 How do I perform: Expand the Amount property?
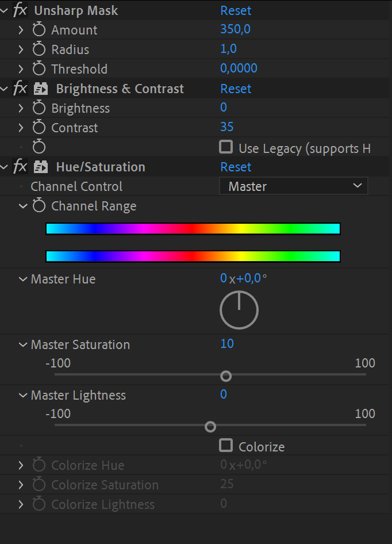21,30
